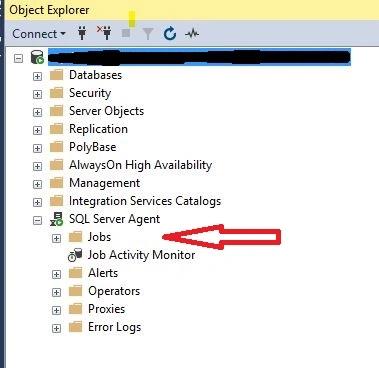Select the redacted server name row
The width and height of the screenshot is (379, 368).
[x=199, y=57]
